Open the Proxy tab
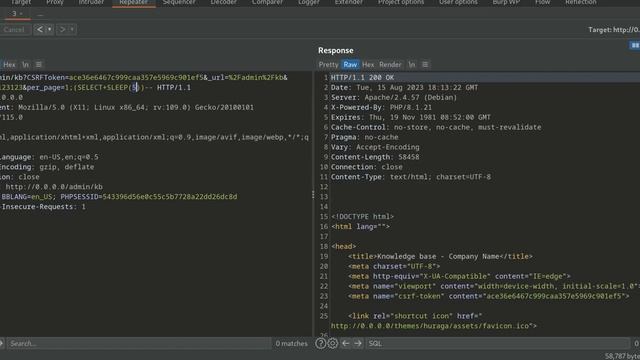This screenshot has height=360, width=640. coord(55,2)
